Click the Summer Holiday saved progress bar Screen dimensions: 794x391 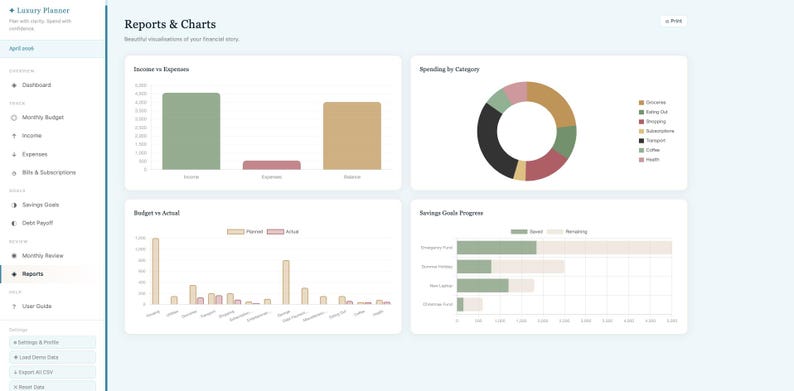(474, 266)
